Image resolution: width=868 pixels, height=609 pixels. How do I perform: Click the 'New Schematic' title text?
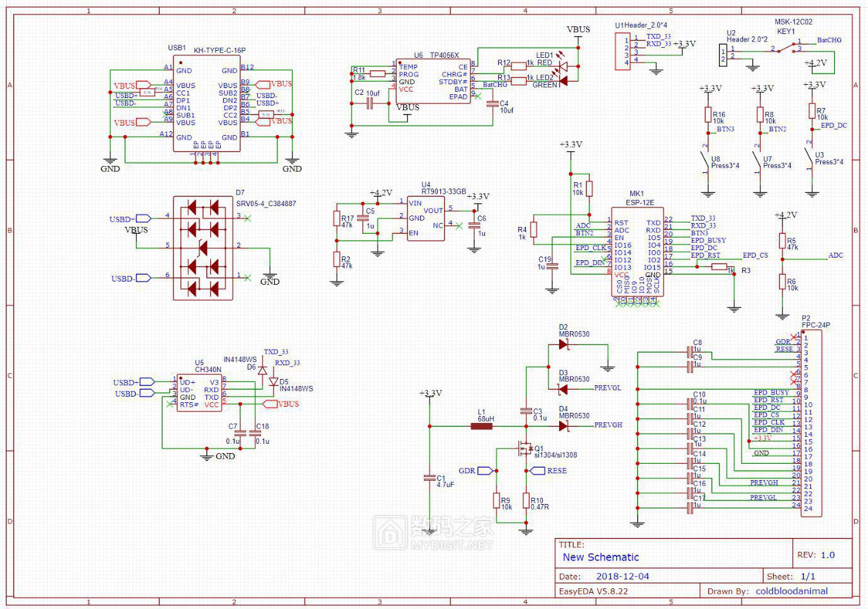[601, 557]
